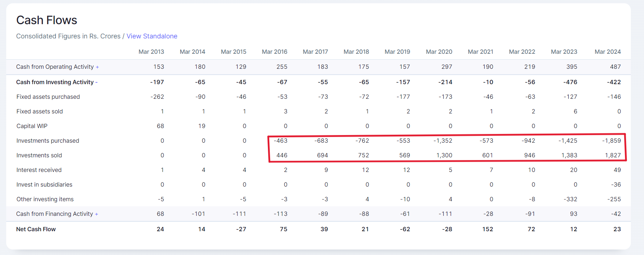Select the Mar 2019 column header
This screenshot has height=255, width=644.
click(x=397, y=52)
